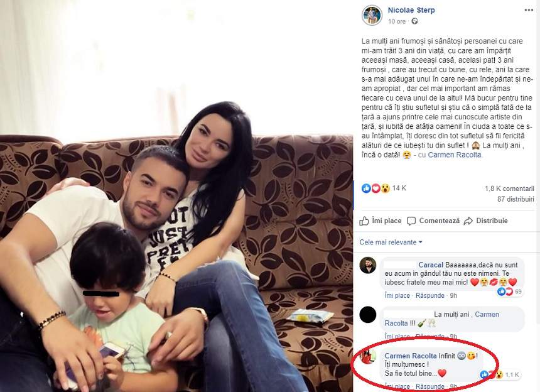Image resolution: width=540 pixels, height=392 pixels.
Task: Open Caracal commenter's avatar
Action: click(x=368, y=265)
